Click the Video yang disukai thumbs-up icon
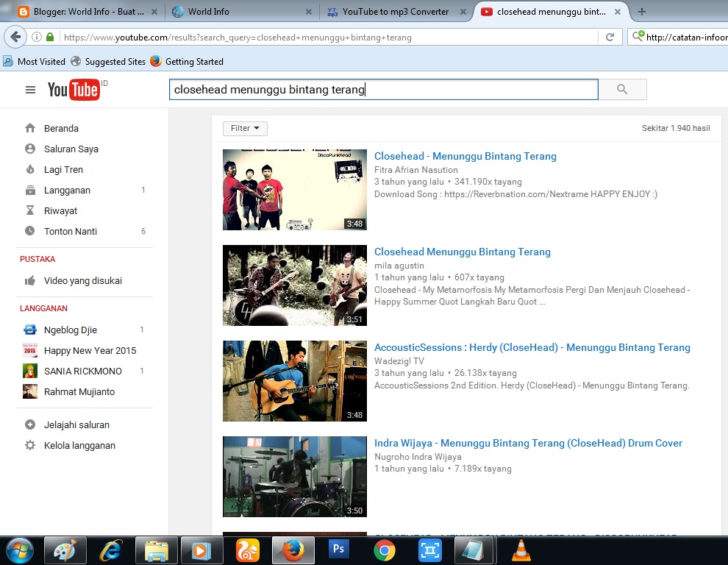 point(30,280)
